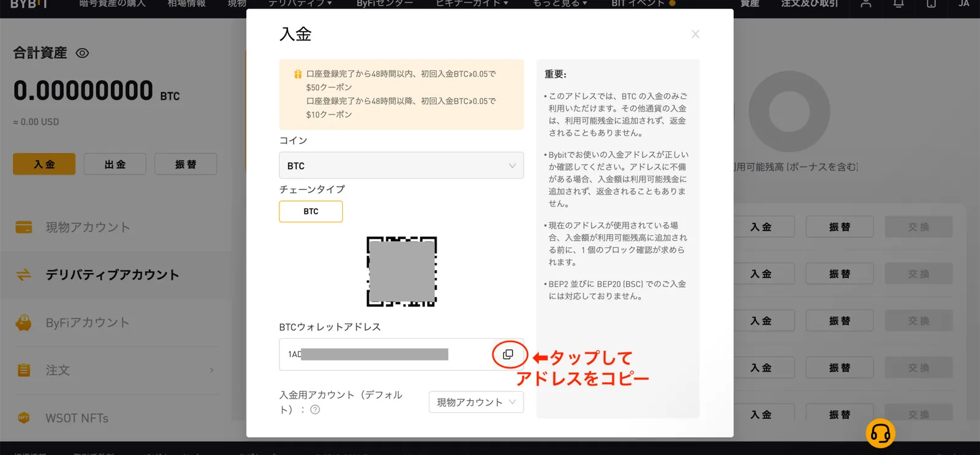980x455 pixels.
Task: Open 注文及び取引 in top navigation
Action: (x=810, y=4)
